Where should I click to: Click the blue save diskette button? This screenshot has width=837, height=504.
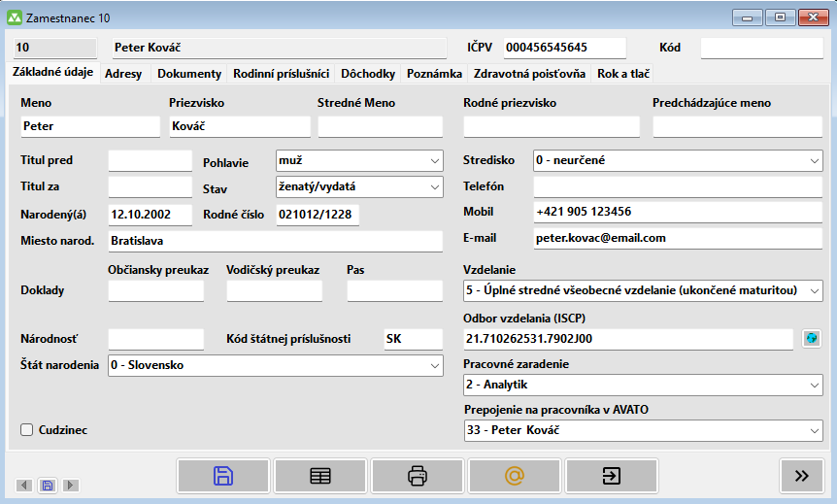click(223, 476)
